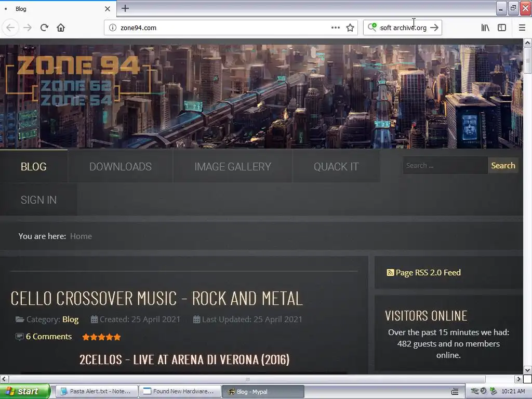Screen dimensions: 532x399
Task: Click the category folder icon
Action: 20,320
